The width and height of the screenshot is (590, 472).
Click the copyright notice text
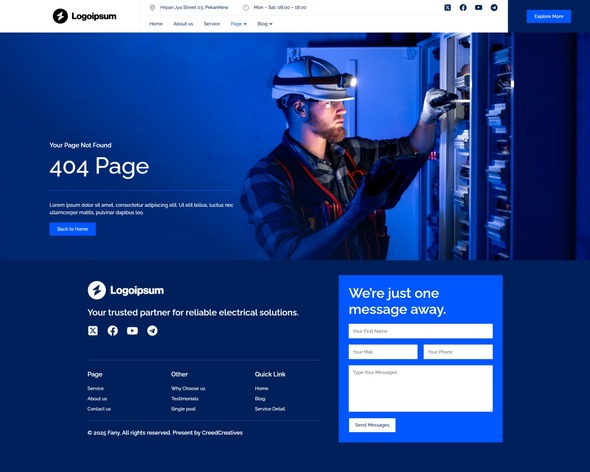click(165, 432)
